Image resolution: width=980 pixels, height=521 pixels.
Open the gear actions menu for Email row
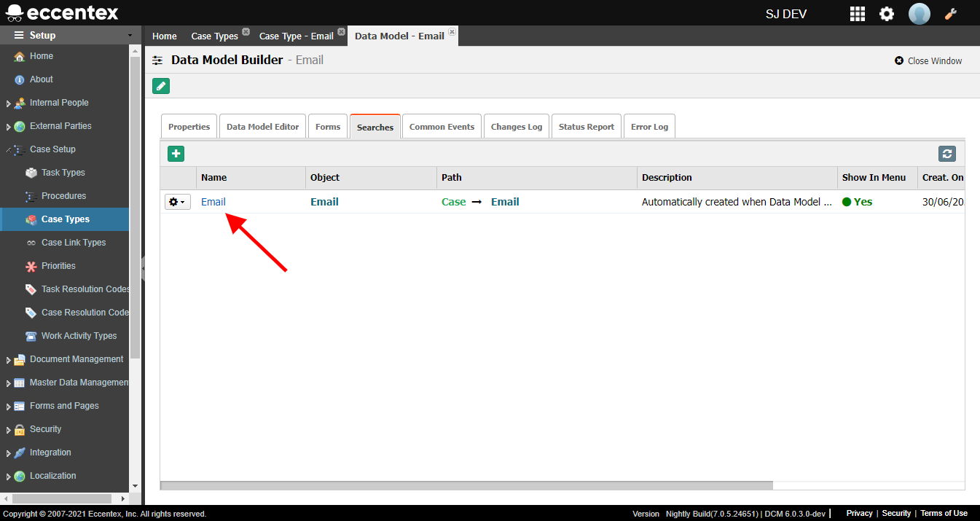tap(177, 202)
